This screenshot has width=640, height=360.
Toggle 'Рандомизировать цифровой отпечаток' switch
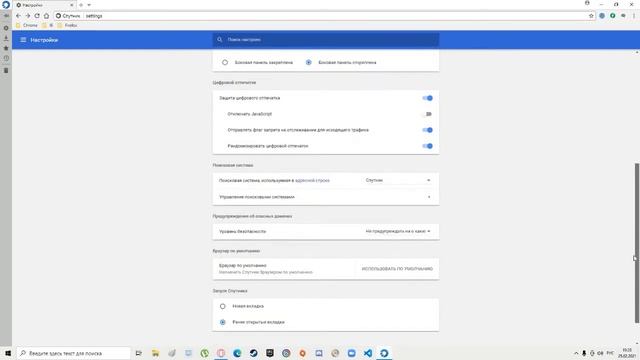427,146
